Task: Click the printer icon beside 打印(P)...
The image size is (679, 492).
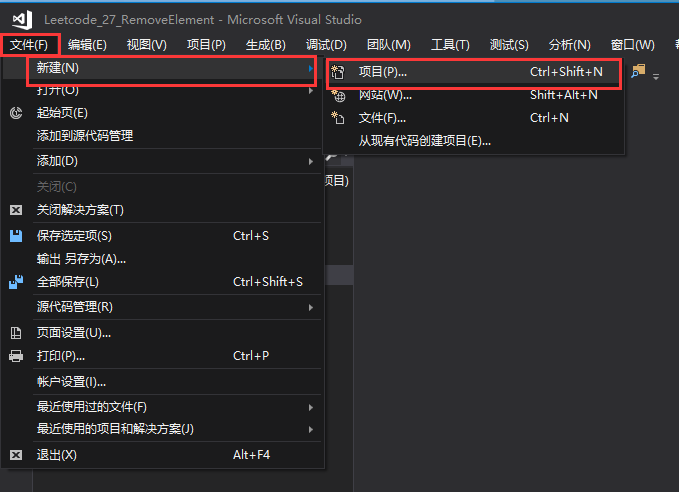Action: (x=16, y=356)
